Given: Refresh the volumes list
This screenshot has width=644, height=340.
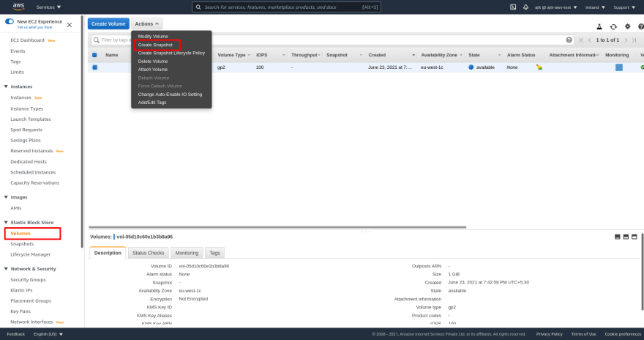Looking at the screenshot, I should click(x=613, y=26).
